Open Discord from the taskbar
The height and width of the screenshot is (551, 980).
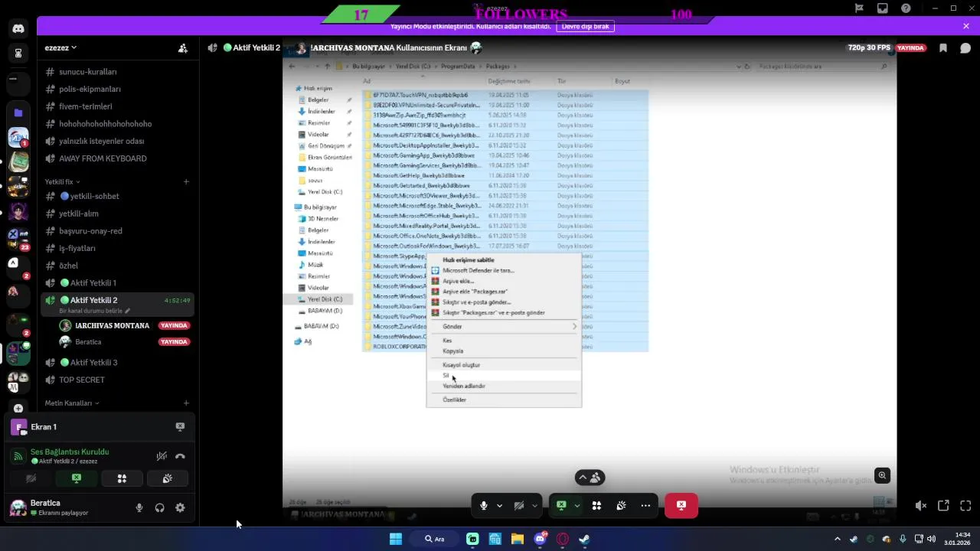pos(541,539)
